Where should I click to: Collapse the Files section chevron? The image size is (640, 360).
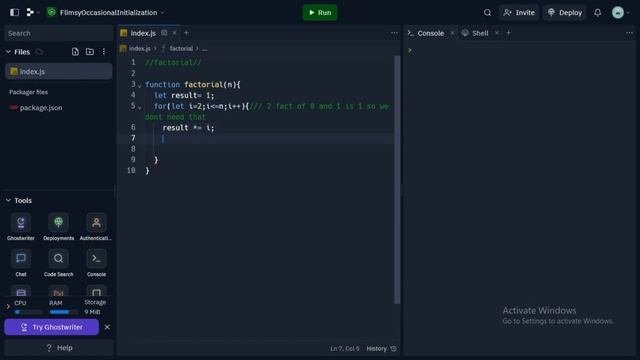coord(8,52)
